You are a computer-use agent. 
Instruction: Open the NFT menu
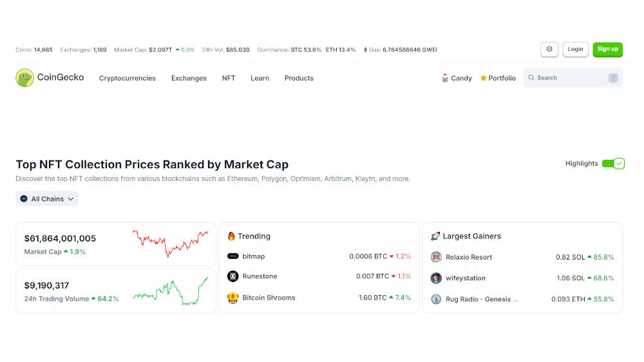click(x=229, y=78)
